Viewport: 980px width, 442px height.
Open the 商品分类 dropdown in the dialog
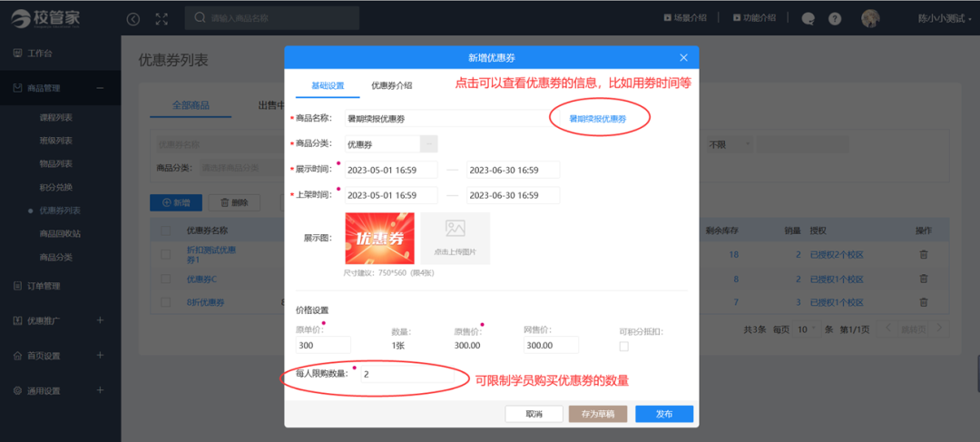[429, 144]
